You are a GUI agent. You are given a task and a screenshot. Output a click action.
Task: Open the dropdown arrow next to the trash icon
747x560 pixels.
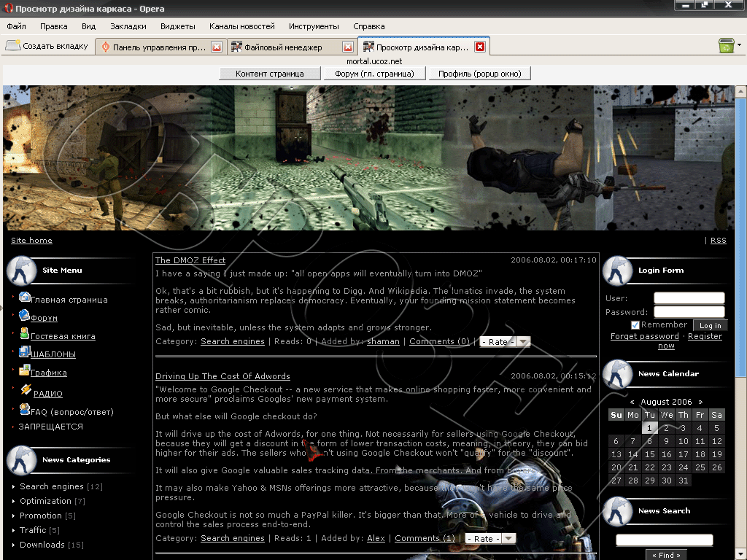[739, 44]
